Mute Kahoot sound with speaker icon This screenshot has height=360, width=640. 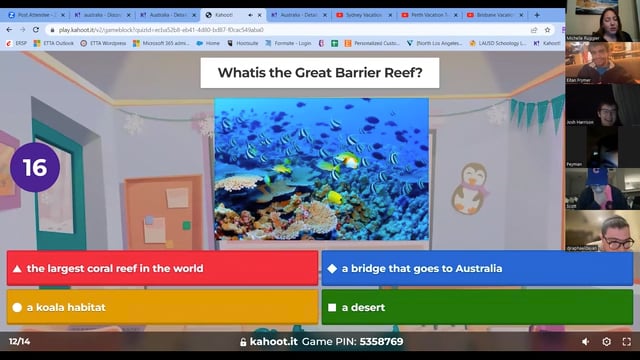click(x=586, y=342)
